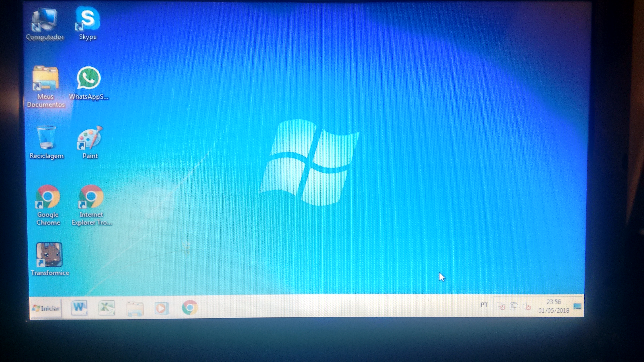Select the Paint desktop shortcut
Screen dimensions: 644x362
[90, 142]
